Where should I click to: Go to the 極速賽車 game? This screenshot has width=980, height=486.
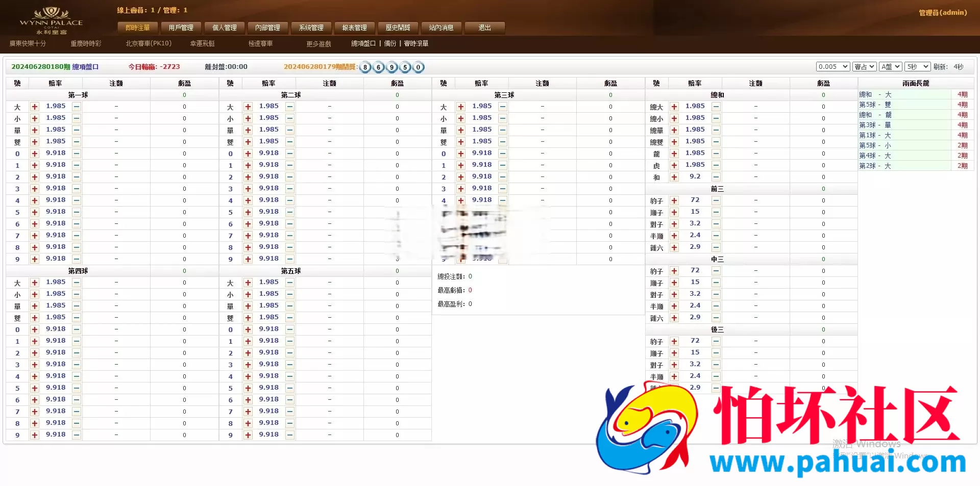(261, 44)
